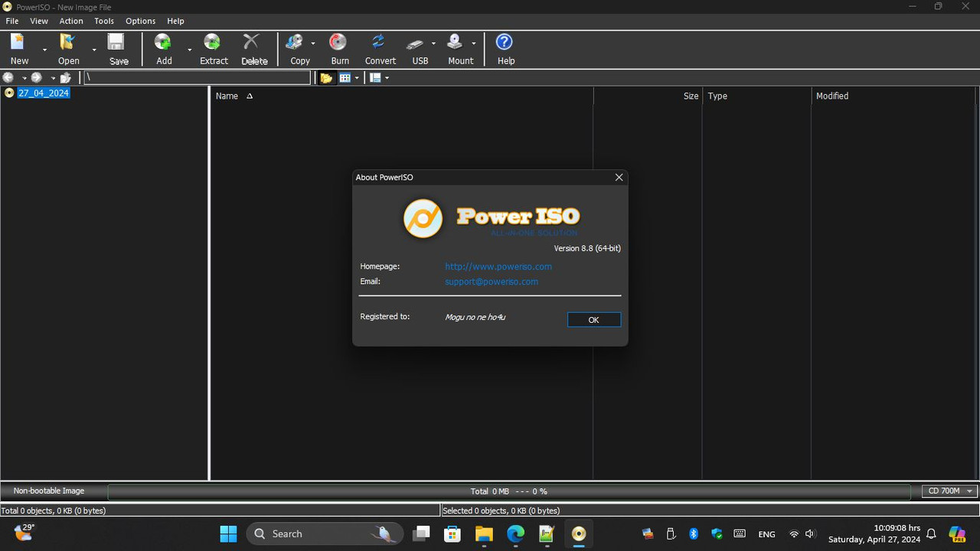Click the Bluetooth tray icon
Screen dimensions: 980x551
point(694,533)
